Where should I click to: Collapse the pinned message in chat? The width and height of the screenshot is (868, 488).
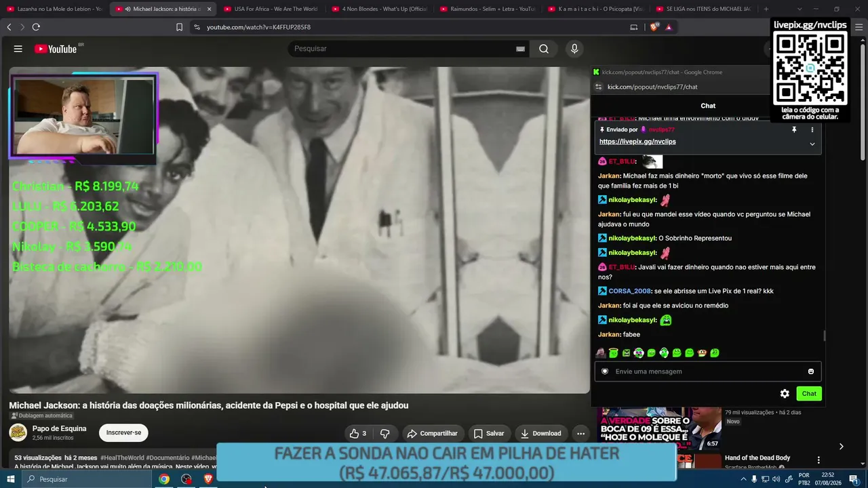coord(812,144)
